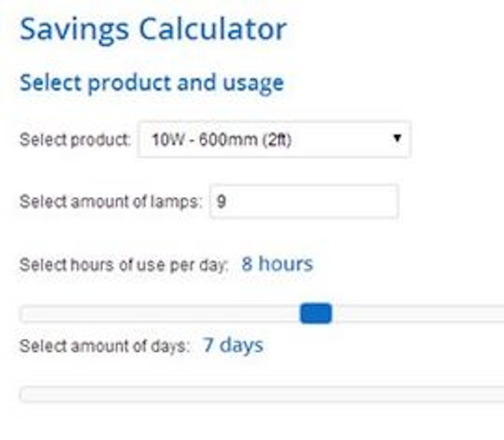Click the "7 days" value text
504x440 pixels.
(233, 345)
